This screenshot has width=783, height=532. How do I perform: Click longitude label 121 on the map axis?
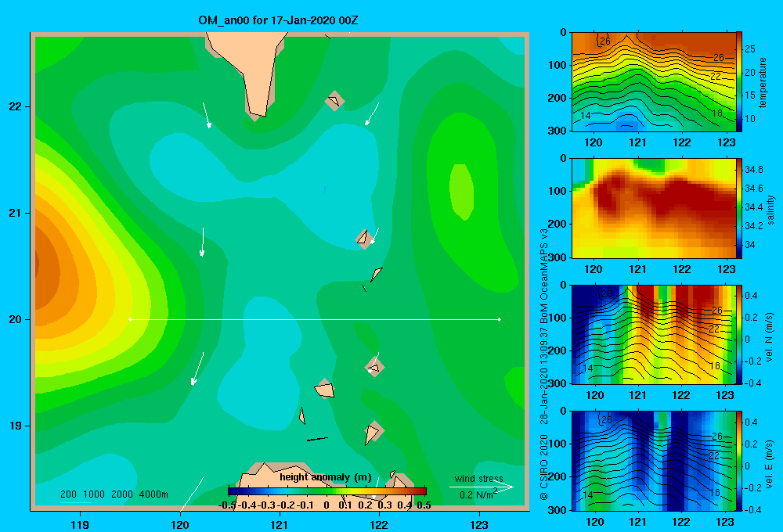coord(280,524)
